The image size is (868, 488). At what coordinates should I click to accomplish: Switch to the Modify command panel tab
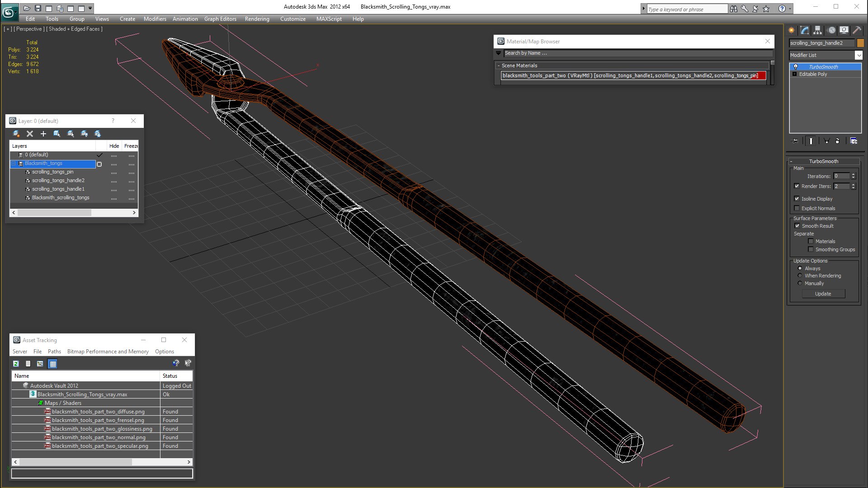[x=805, y=30]
